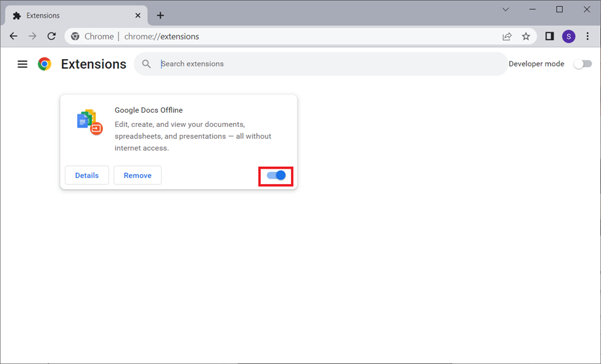The image size is (601, 364).
Task: Open Details for Google Docs Offline
Action: [x=87, y=176]
